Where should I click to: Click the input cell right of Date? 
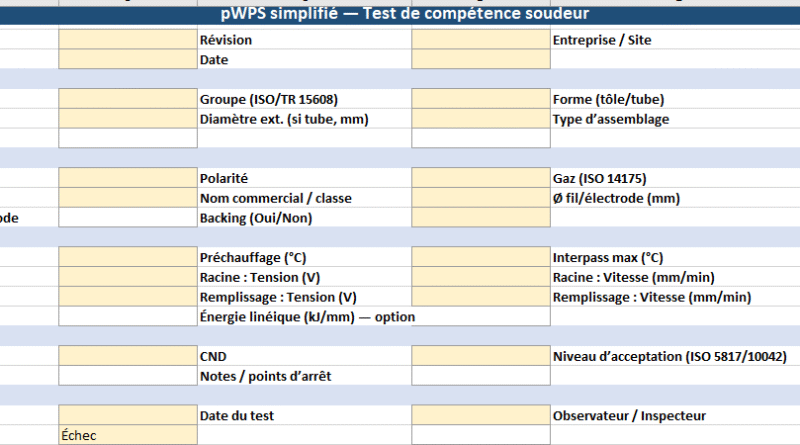pos(480,60)
